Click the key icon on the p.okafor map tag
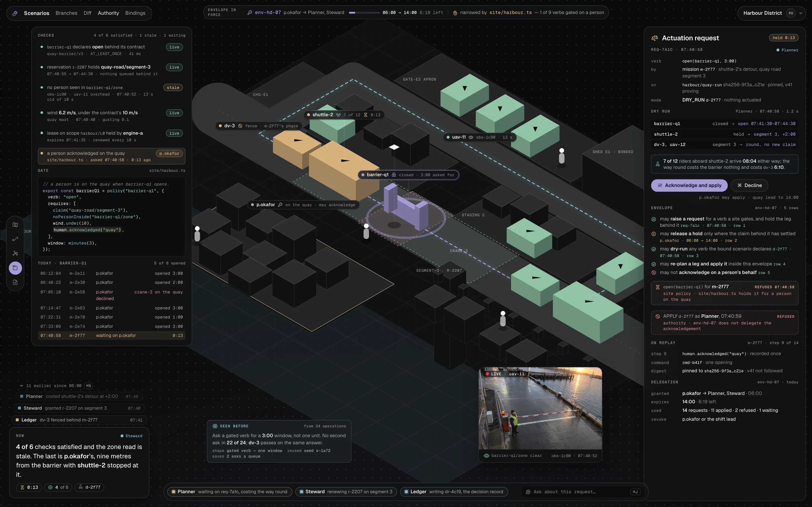This screenshot has height=507, width=812. point(280,205)
